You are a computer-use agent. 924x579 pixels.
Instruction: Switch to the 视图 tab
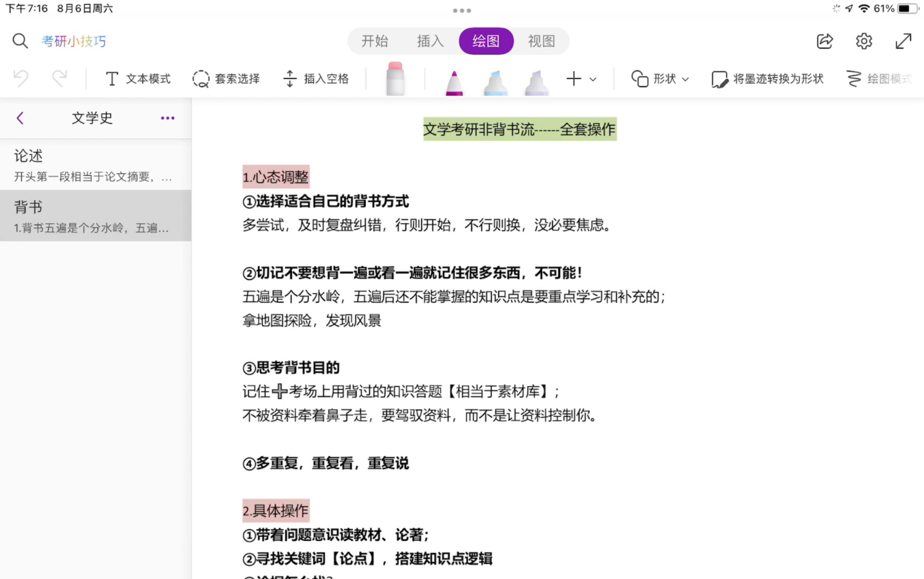click(x=541, y=41)
